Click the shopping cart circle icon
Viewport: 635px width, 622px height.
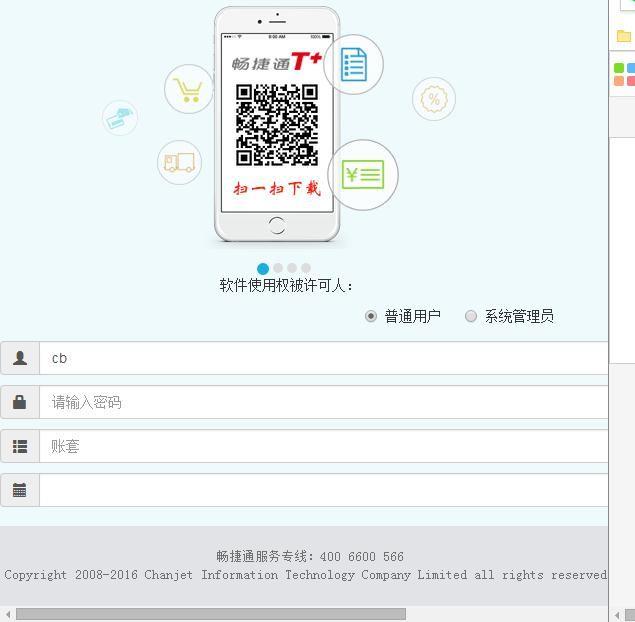(x=188, y=89)
